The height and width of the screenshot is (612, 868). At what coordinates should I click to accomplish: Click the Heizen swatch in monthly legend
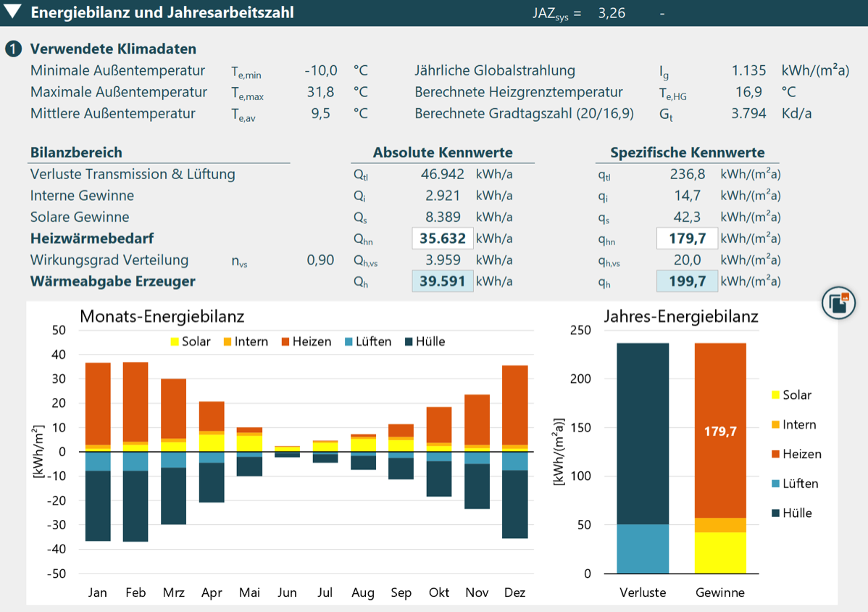285,342
